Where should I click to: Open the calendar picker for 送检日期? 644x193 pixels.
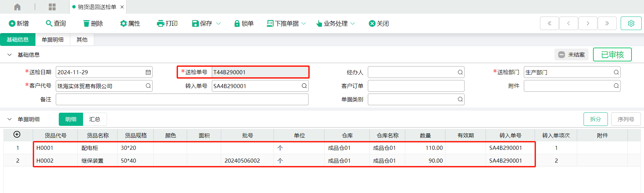tap(148, 72)
